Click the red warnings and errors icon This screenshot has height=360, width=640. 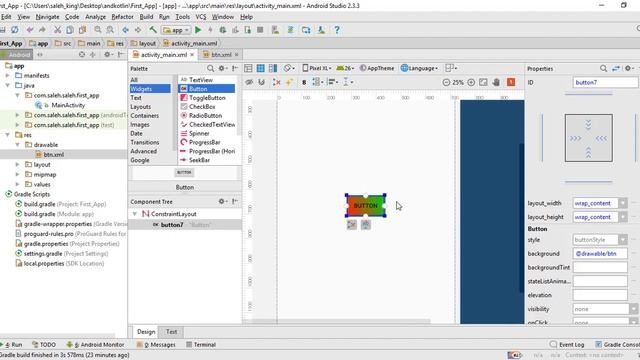[511, 82]
